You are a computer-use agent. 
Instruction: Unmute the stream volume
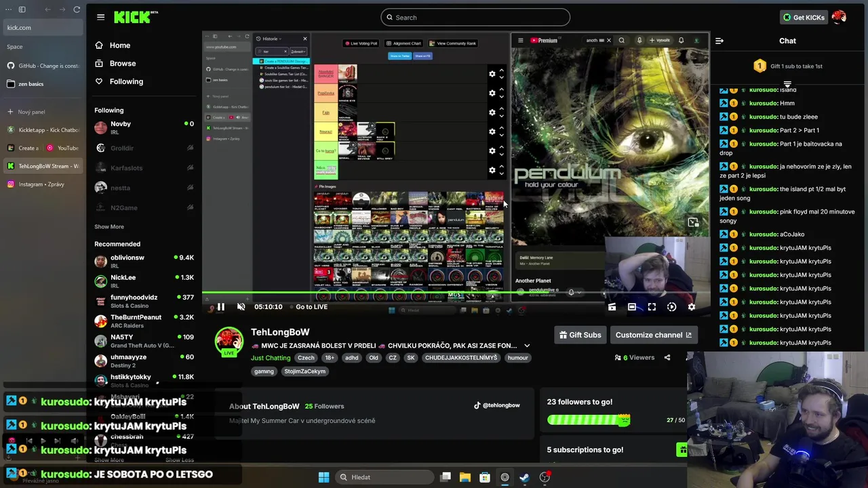(x=241, y=307)
